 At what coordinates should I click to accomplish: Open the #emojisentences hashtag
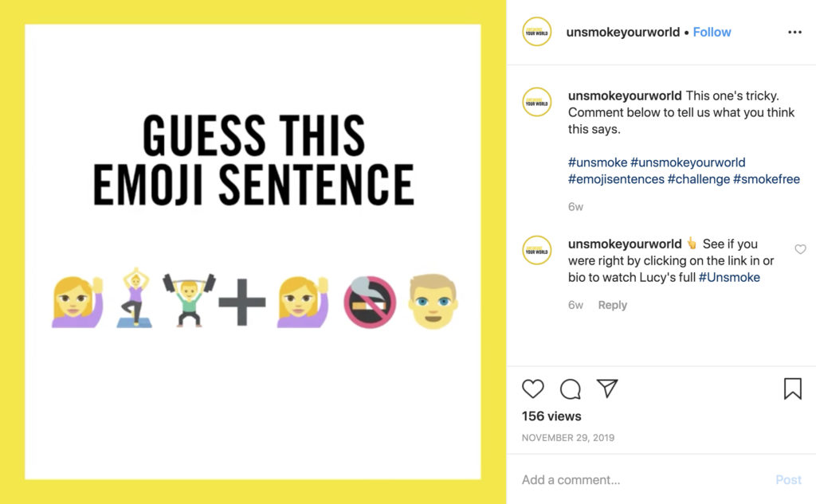616,179
